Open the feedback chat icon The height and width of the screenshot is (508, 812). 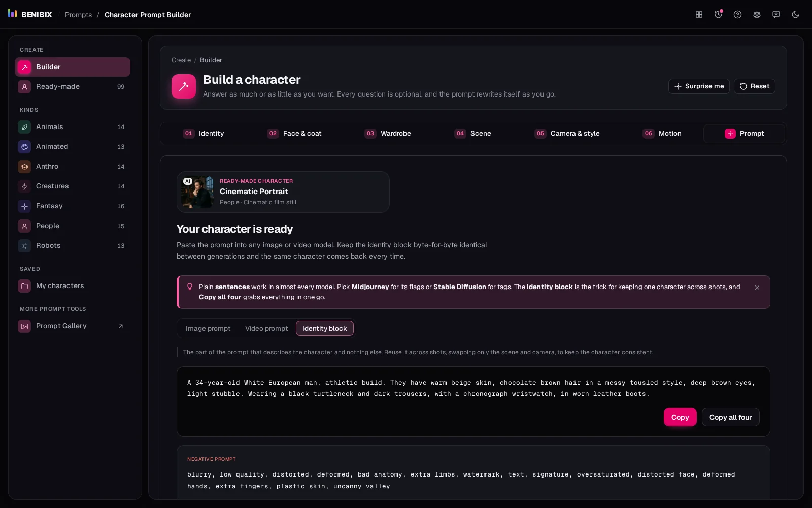coord(776,15)
